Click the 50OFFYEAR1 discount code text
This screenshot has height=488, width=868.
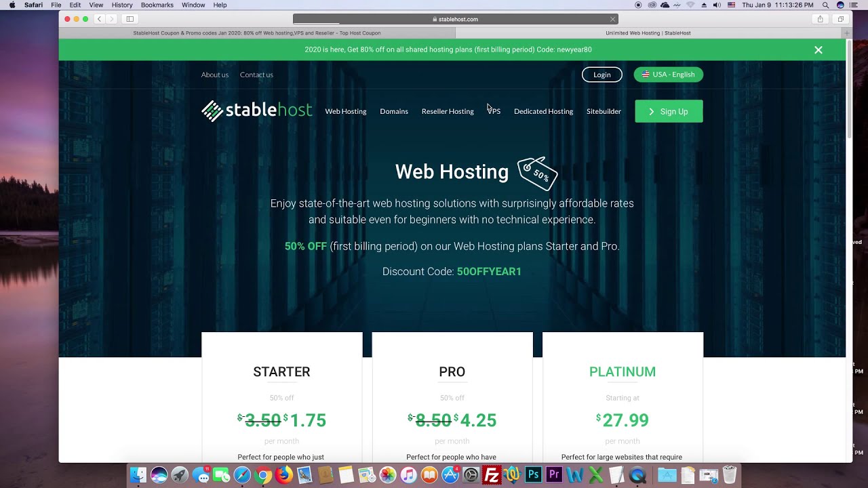tap(489, 271)
